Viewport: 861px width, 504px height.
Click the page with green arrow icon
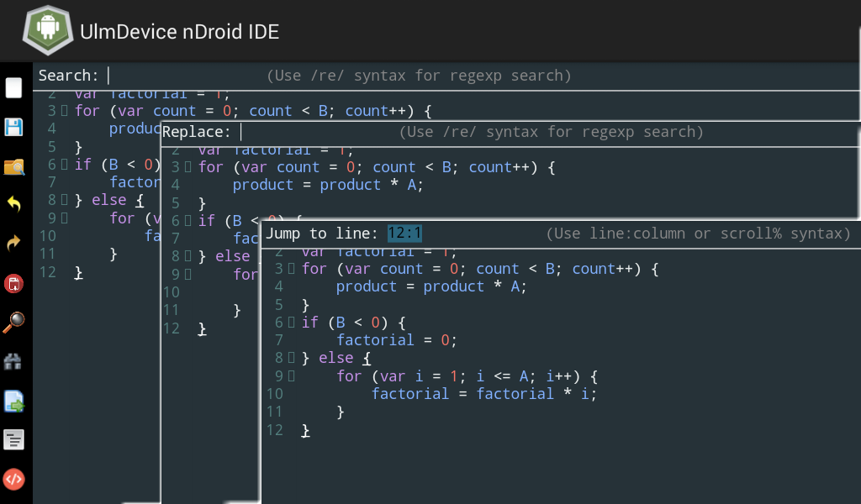pyautogui.click(x=13, y=401)
